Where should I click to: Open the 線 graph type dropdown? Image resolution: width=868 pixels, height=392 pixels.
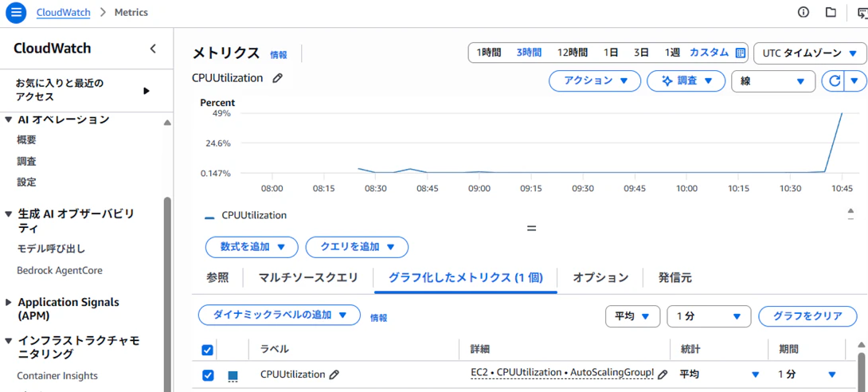[773, 80]
